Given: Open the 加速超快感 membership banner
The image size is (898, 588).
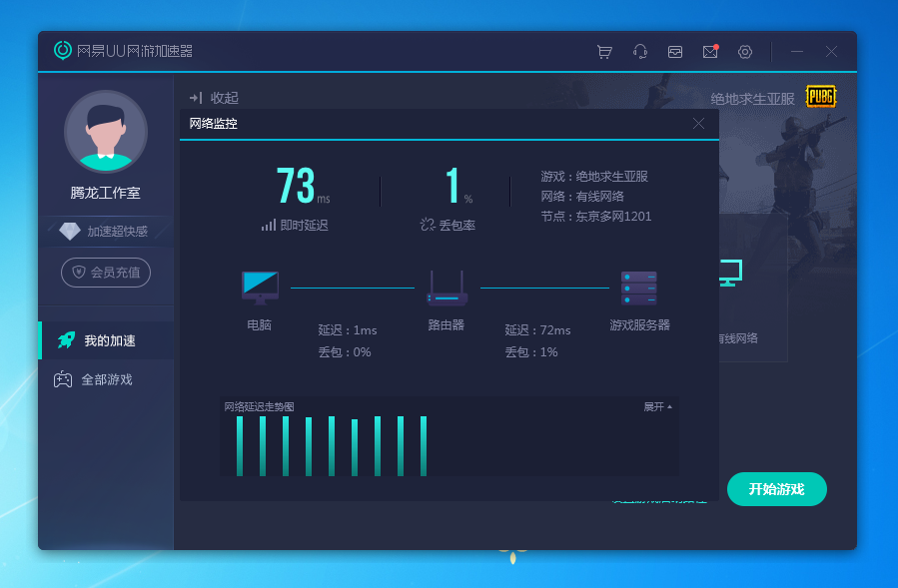Looking at the screenshot, I should (107, 231).
